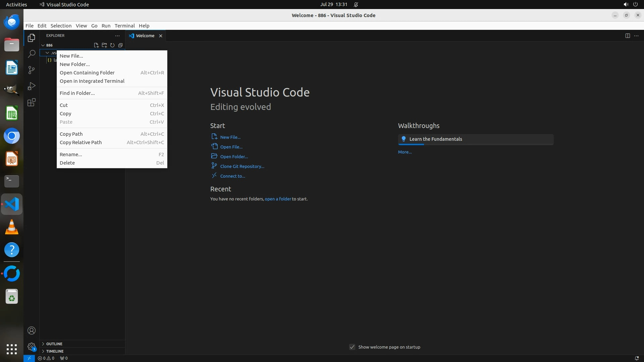Viewport: 644px width, 362px height.
Task: Open the Extensions view
Action: [32, 102]
